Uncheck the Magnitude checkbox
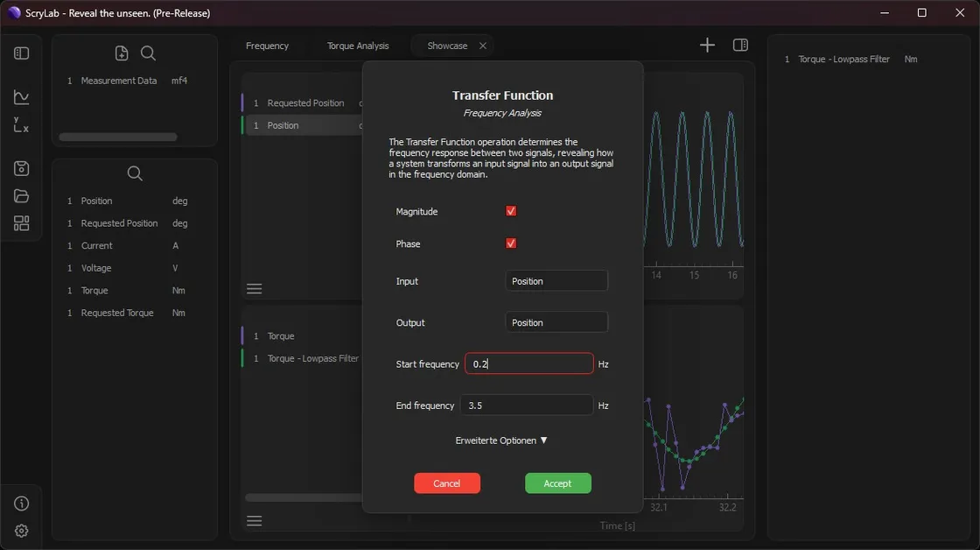 click(x=511, y=211)
